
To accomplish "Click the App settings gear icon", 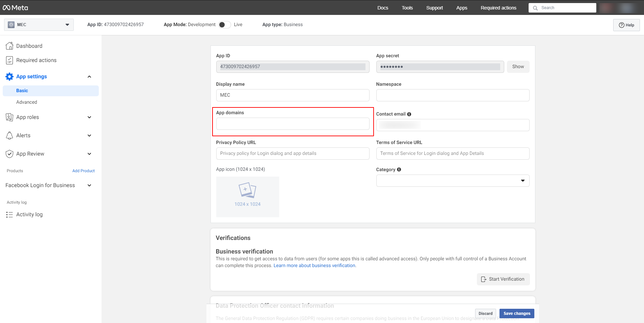I will pos(9,77).
